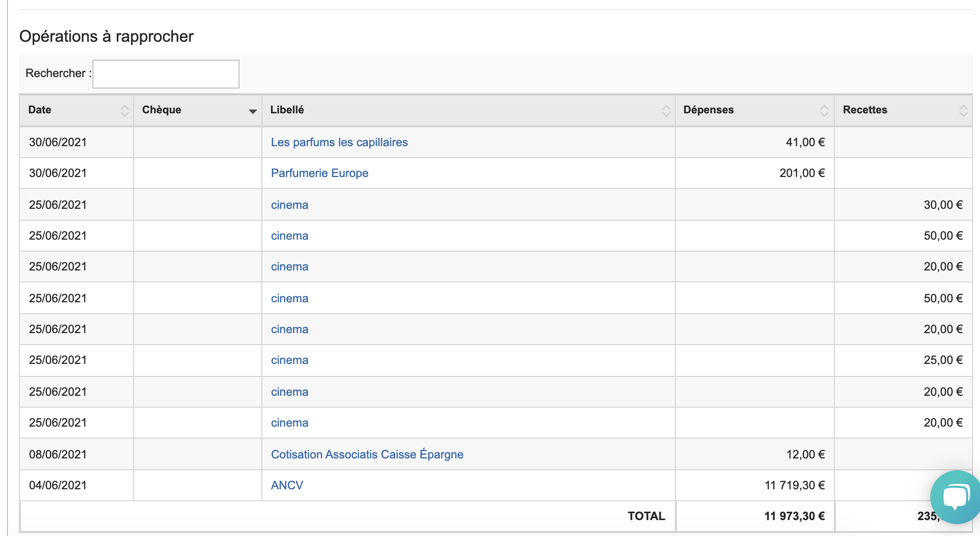Open the Parfumerie Europe operation
This screenshot has height=536, width=980.
click(319, 173)
